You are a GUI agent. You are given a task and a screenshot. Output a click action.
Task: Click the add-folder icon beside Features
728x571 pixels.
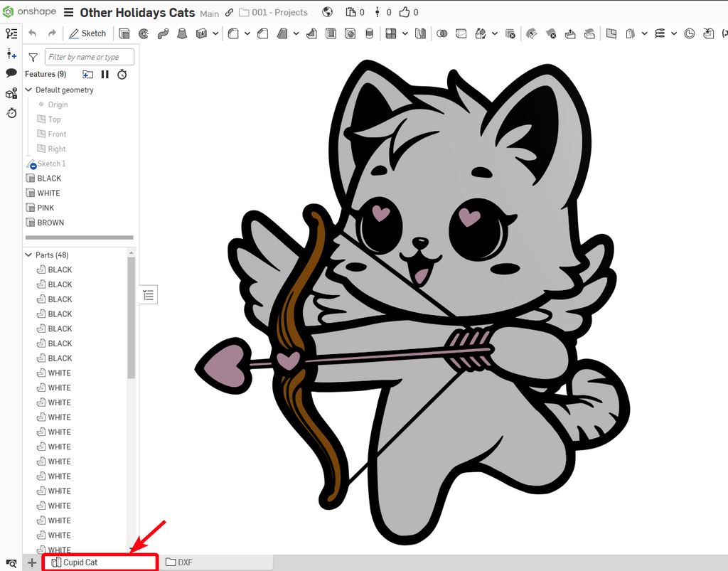pyautogui.click(x=87, y=74)
